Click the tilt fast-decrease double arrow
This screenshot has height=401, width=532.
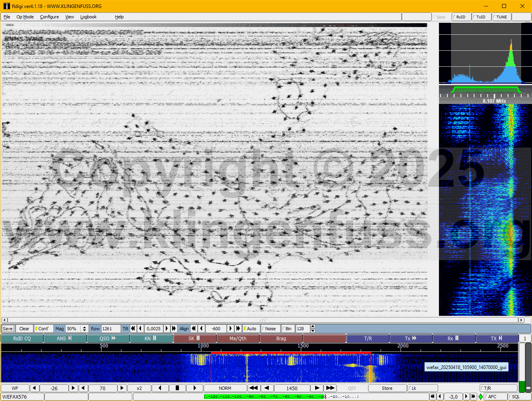pyautogui.click(x=133, y=329)
